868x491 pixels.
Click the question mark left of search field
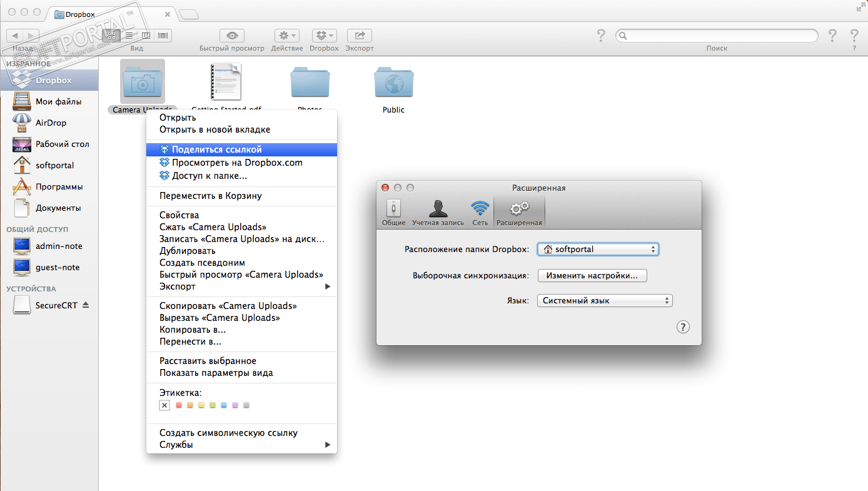coord(600,36)
